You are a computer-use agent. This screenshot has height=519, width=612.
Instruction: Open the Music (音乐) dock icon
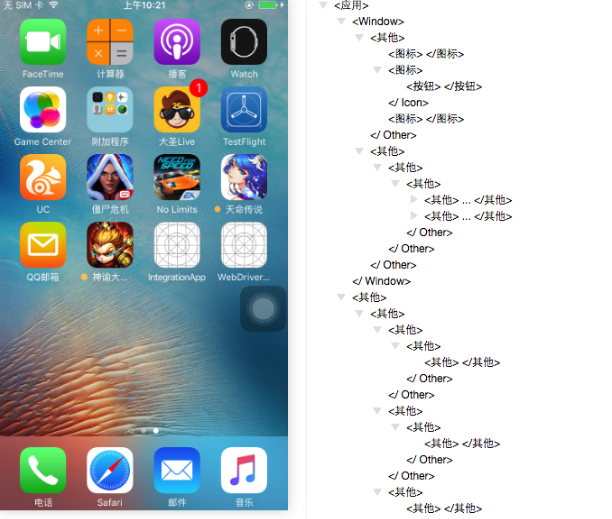(244, 470)
